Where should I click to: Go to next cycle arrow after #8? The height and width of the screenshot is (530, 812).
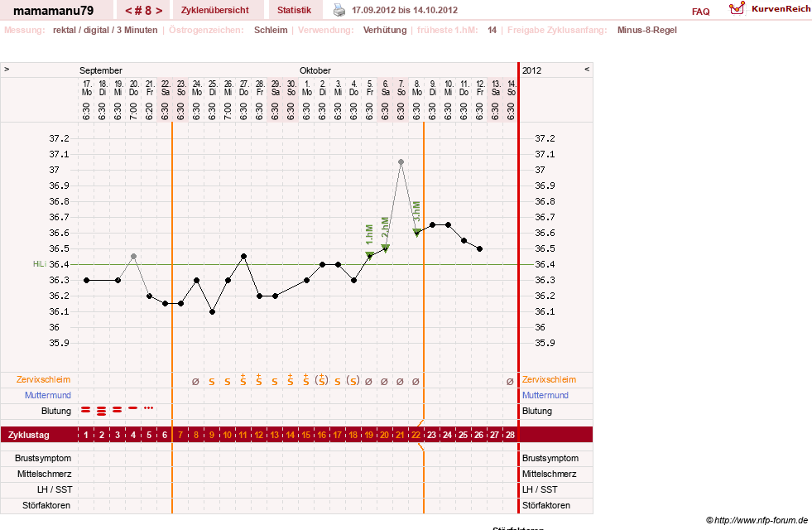coord(159,11)
